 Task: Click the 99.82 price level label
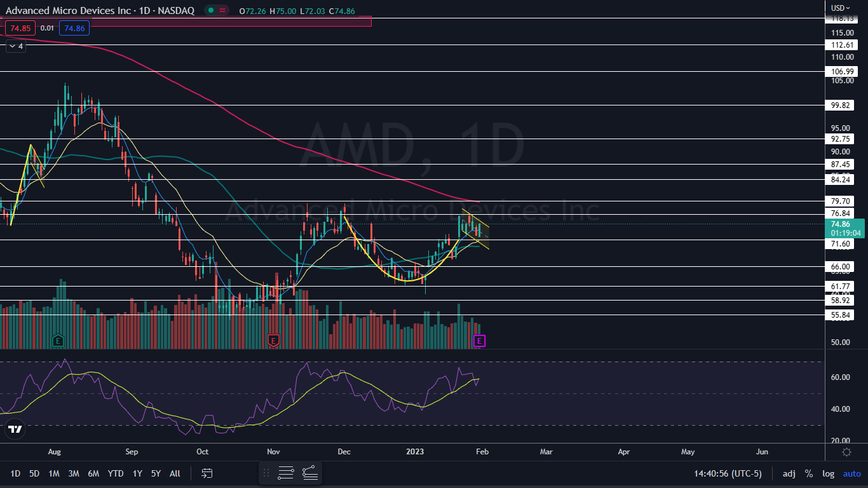pos(840,105)
